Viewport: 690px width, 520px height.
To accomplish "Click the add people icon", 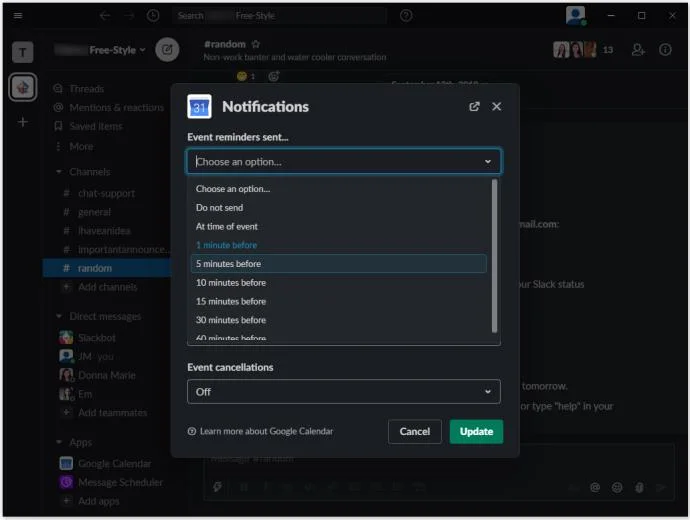I will pos(638,50).
